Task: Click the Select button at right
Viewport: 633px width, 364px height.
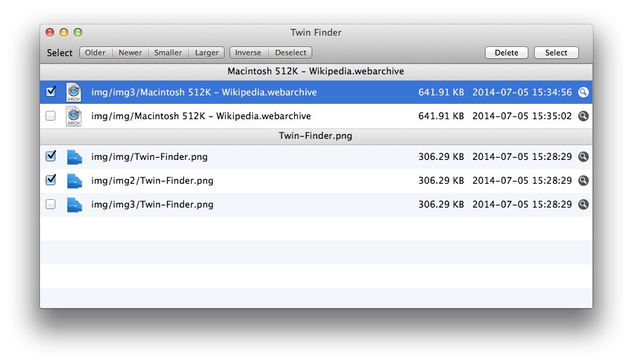Action: [557, 53]
